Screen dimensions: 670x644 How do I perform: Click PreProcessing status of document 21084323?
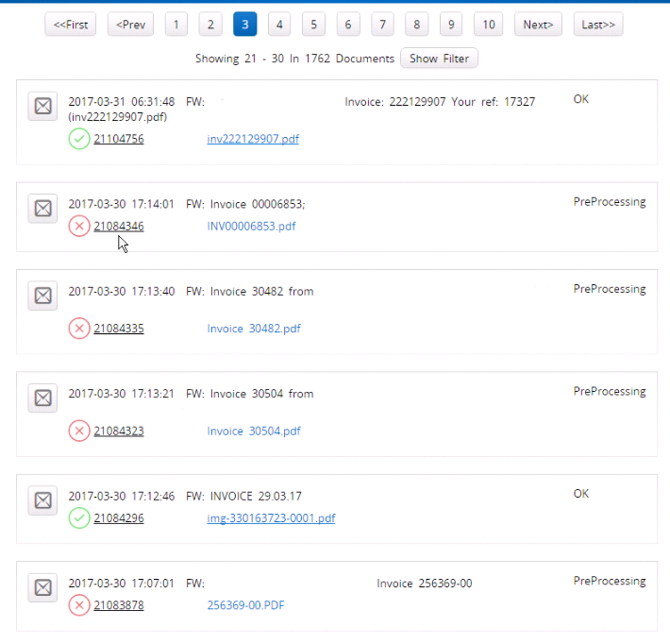coord(610,391)
